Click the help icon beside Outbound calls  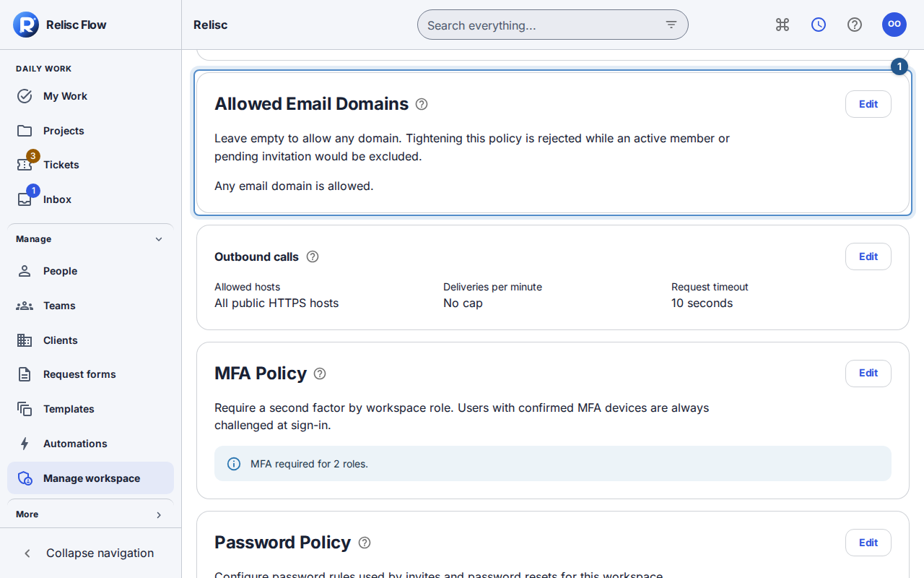click(x=313, y=256)
